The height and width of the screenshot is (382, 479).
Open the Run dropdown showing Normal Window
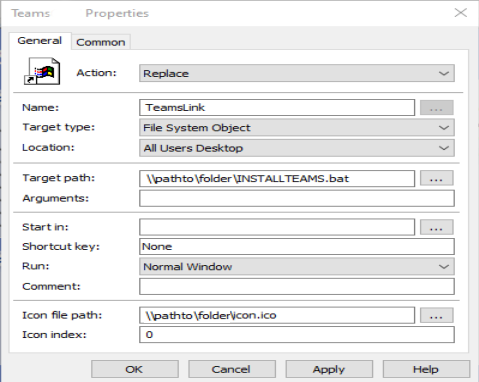click(297, 267)
